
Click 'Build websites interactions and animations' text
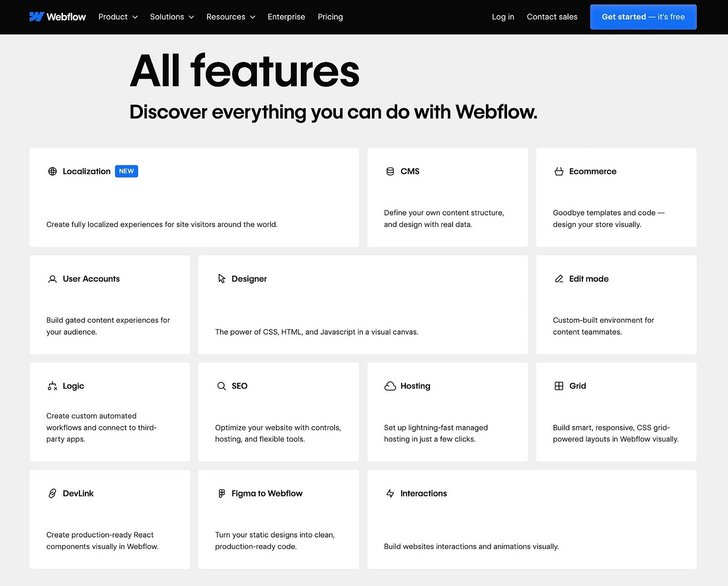point(471,546)
